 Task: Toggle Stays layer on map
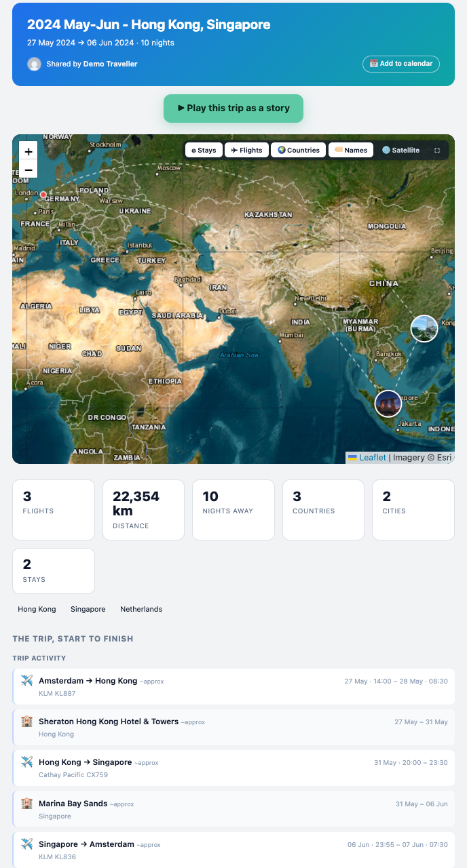point(204,150)
